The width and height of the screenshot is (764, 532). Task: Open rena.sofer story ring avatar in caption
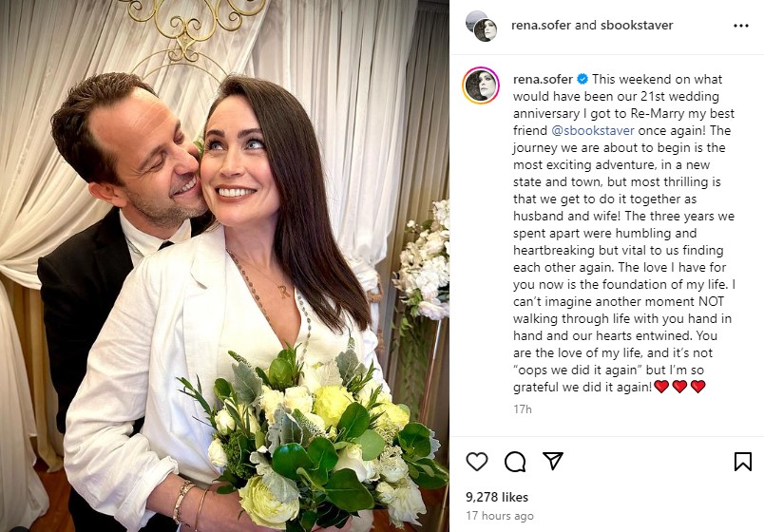click(x=481, y=85)
